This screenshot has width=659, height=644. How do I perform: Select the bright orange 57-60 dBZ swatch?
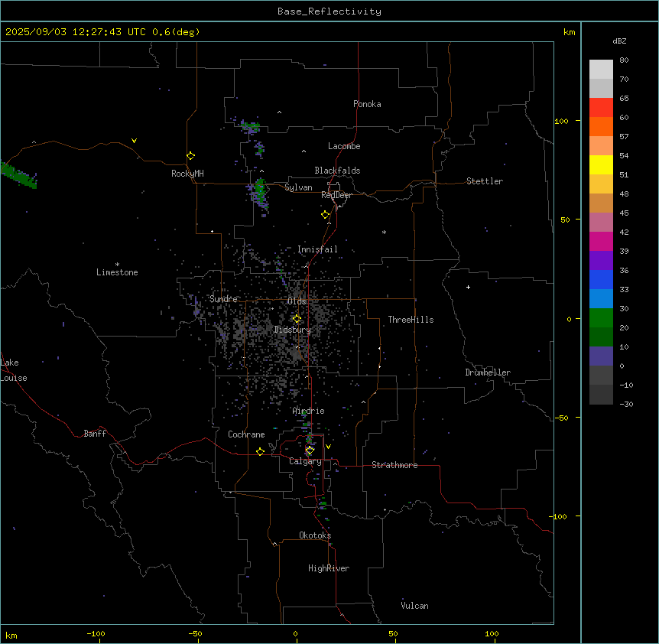click(601, 126)
